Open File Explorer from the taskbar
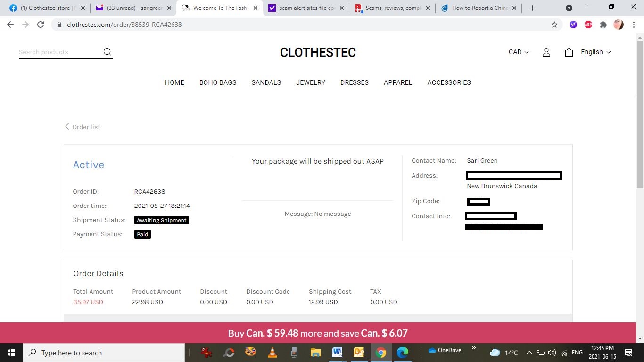Screen dimensions: 644x362 [315, 353]
